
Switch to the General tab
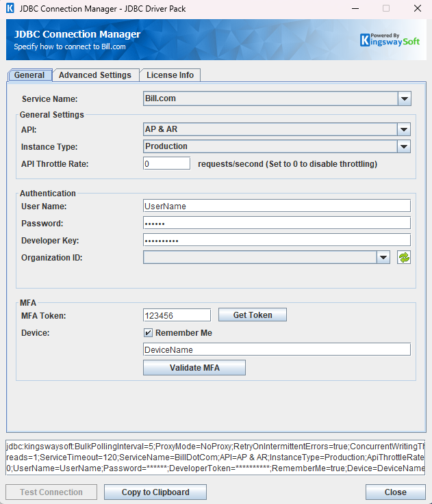[29, 75]
